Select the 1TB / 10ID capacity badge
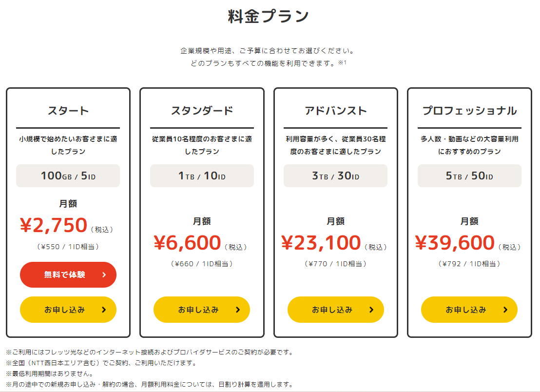The width and height of the screenshot is (540, 392). 202,176
